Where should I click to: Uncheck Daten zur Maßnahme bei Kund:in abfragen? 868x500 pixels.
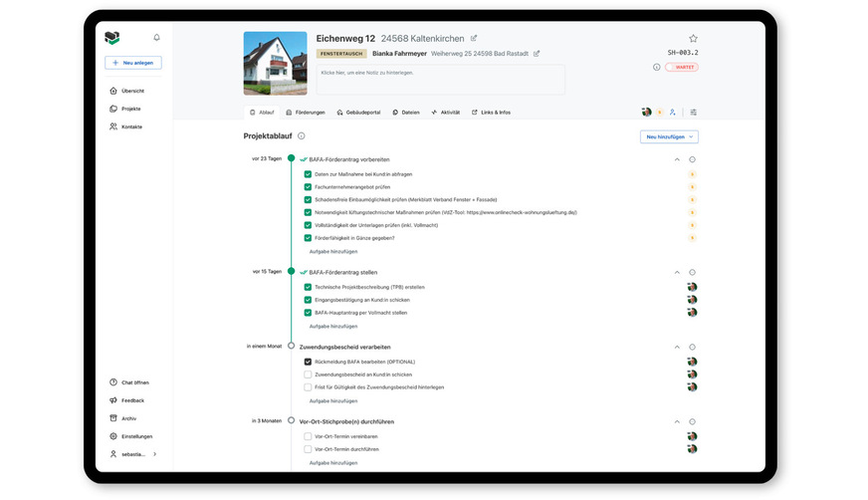point(308,174)
